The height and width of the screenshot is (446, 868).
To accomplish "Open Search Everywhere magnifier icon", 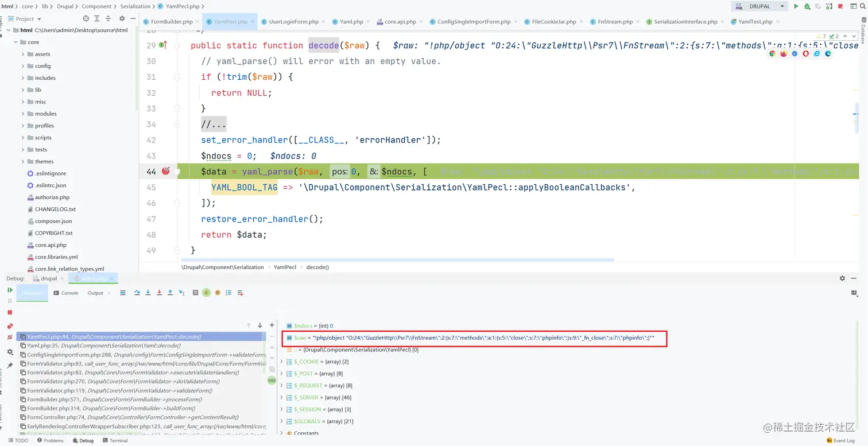I will [x=862, y=6].
